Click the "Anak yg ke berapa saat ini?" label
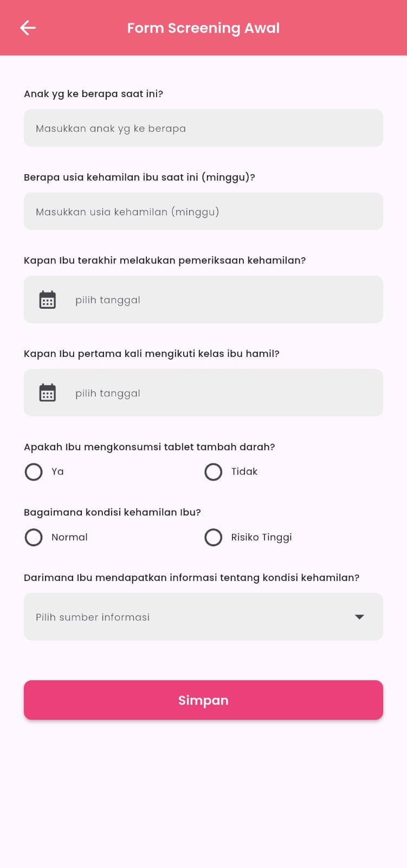Image resolution: width=407 pixels, height=868 pixels. [x=93, y=94]
